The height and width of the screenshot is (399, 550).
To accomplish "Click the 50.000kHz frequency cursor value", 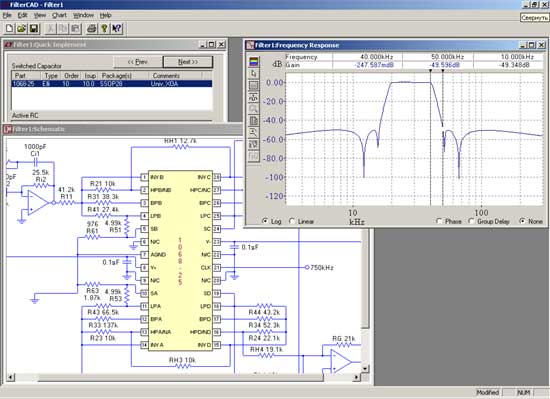I will [448, 57].
